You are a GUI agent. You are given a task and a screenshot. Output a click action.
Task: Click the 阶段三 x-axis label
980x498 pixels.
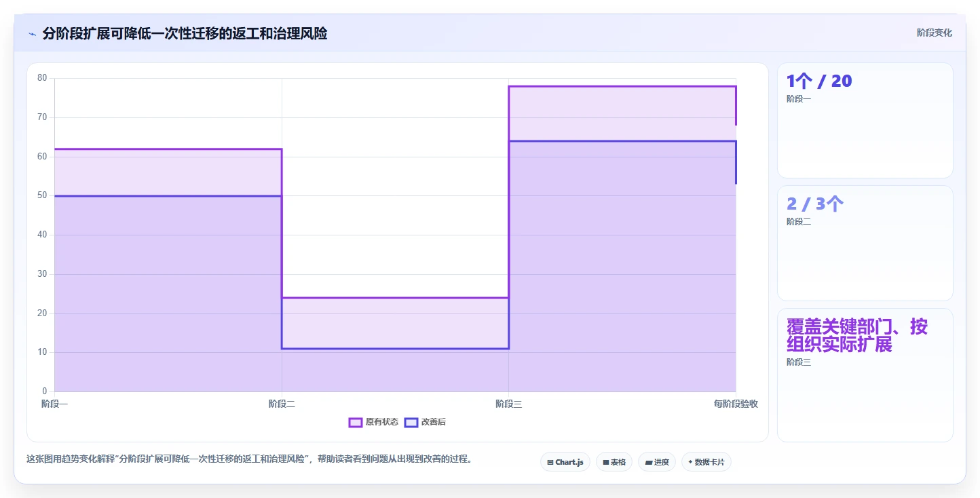click(x=508, y=404)
